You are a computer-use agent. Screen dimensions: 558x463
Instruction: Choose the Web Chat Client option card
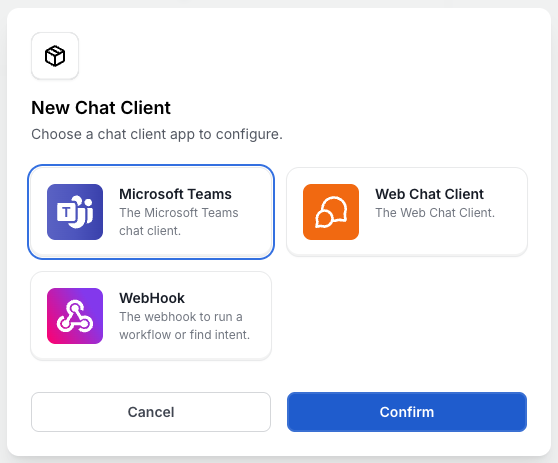tap(407, 212)
